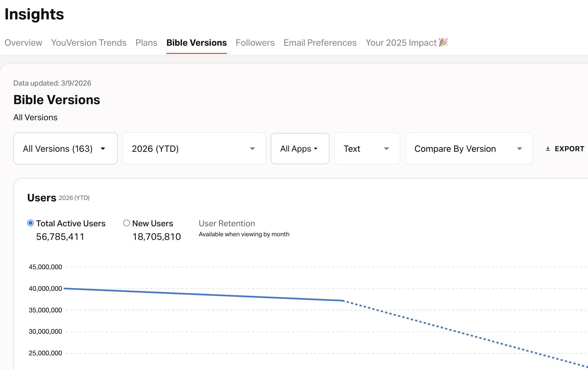Open the 2026 (YTD) date range dropdown
The height and width of the screenshot is (370, 588).
click(194, 149)
